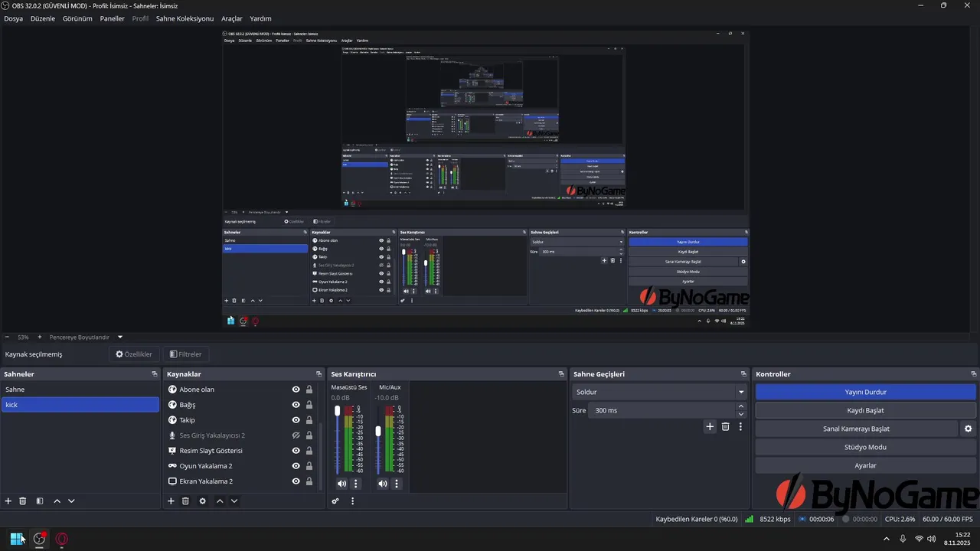Open the OBS icon in the taskbar
980x551 pixels.
[40, 539]
